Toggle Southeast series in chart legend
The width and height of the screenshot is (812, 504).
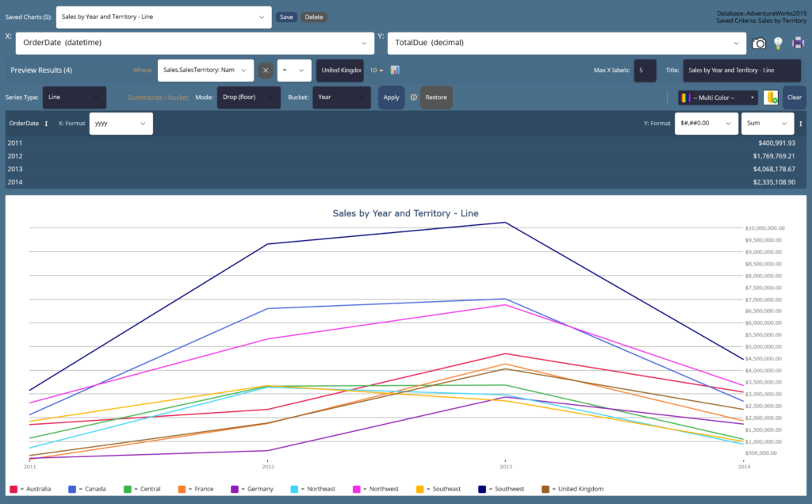(439, 489)
